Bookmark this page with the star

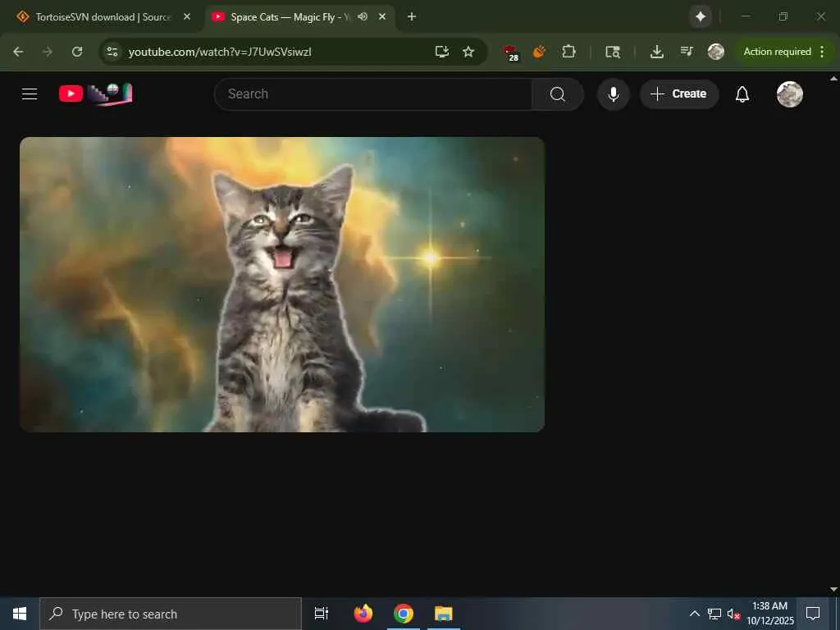[468, 52]
